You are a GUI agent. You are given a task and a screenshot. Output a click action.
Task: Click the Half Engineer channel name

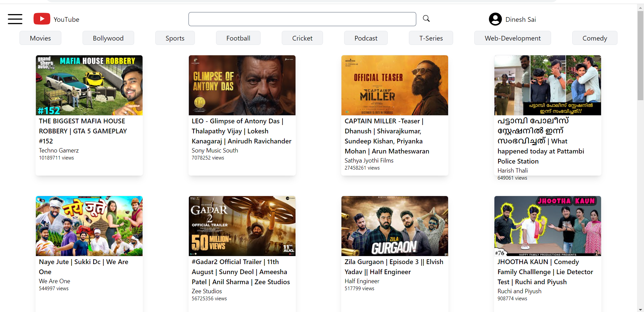(x=362, y=281)
